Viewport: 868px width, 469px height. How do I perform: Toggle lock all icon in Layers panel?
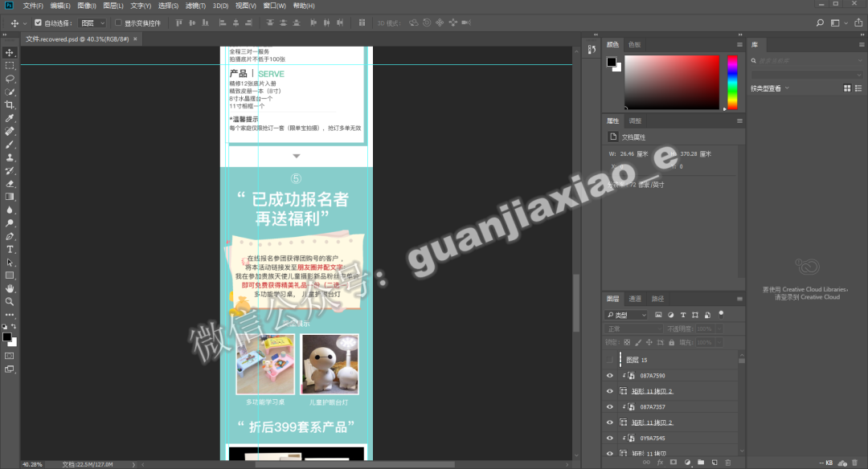tap(671, 343)
